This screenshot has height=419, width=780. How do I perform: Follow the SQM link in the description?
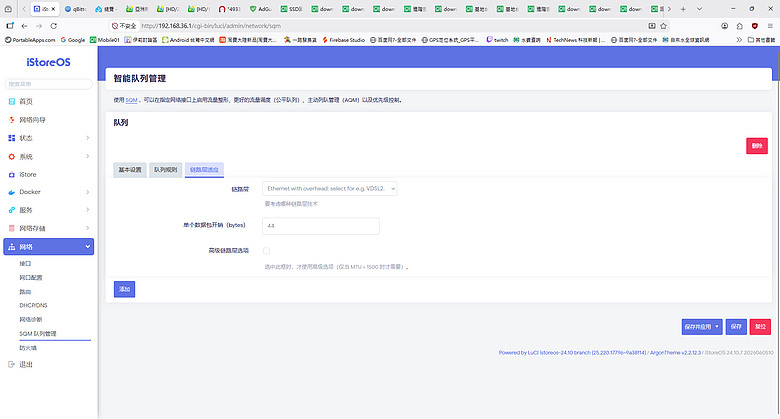[x=131, y=100]
